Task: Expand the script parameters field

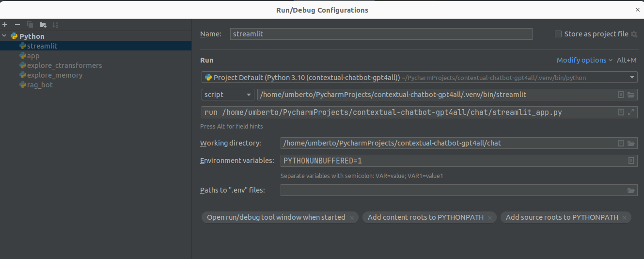Action: [631, 112]
